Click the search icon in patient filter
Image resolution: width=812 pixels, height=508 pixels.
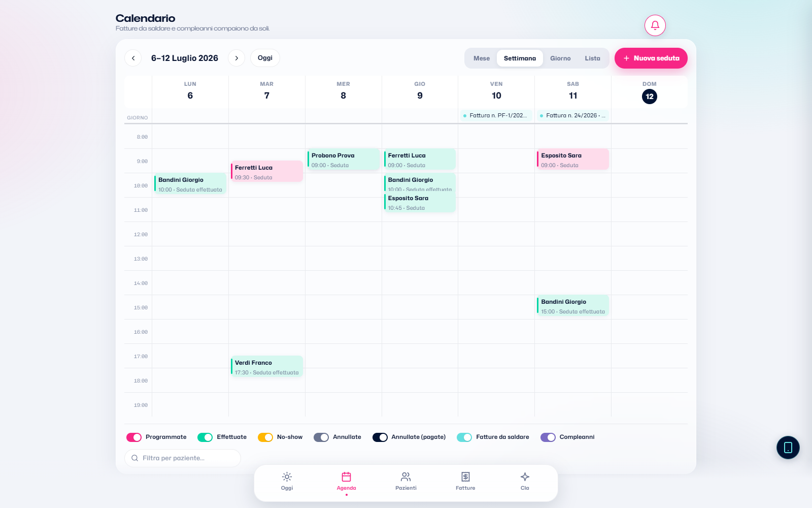click(134, 458)
